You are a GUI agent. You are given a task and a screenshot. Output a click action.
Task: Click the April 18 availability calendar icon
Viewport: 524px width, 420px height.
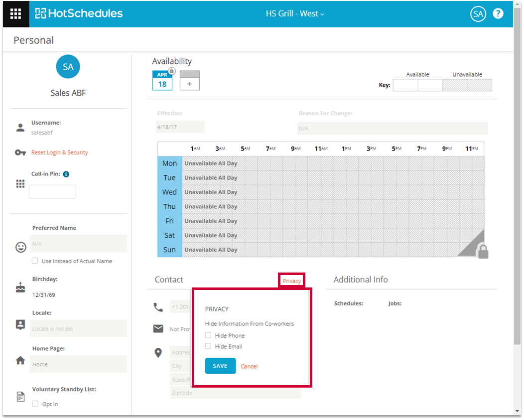[x=162, y=81]
